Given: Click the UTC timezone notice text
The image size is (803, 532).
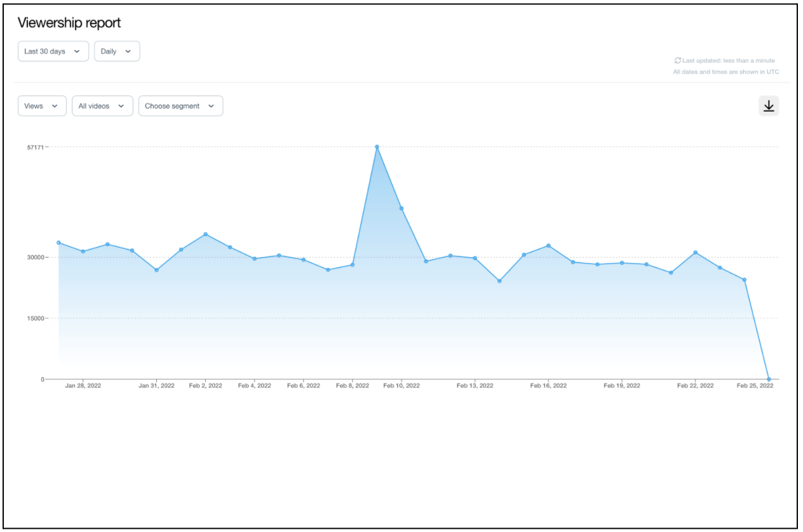Looking at the screenshot, I should (x=725, y=72).
